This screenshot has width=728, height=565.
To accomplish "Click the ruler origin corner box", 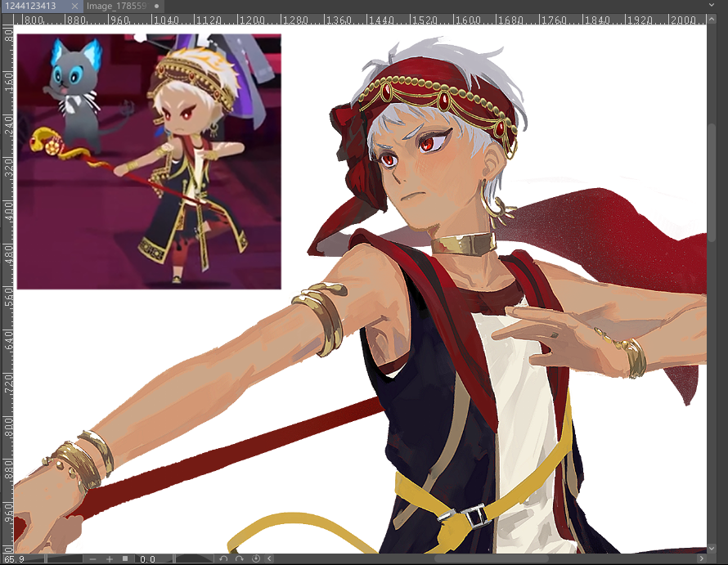I will [7, 19].
